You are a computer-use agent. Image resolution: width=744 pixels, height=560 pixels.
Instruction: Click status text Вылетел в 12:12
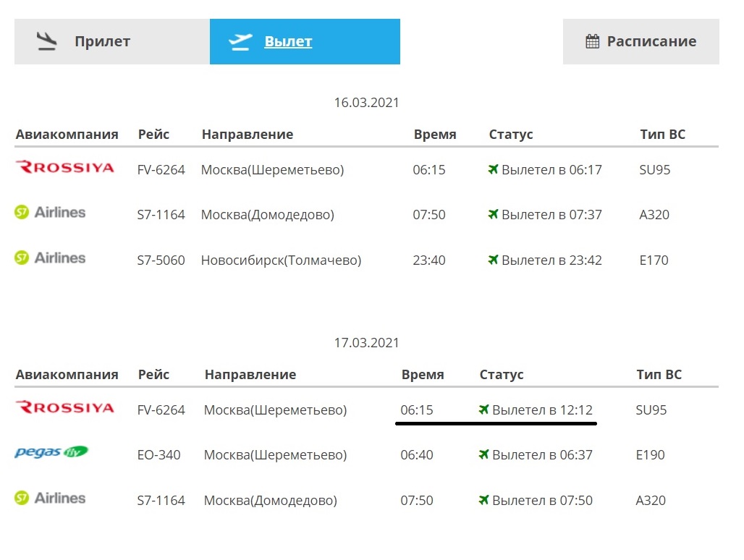coord(542,410)
